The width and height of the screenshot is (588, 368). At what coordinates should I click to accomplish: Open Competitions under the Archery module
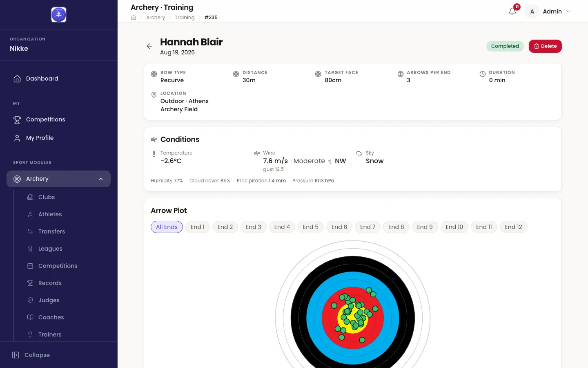(65, 266)
